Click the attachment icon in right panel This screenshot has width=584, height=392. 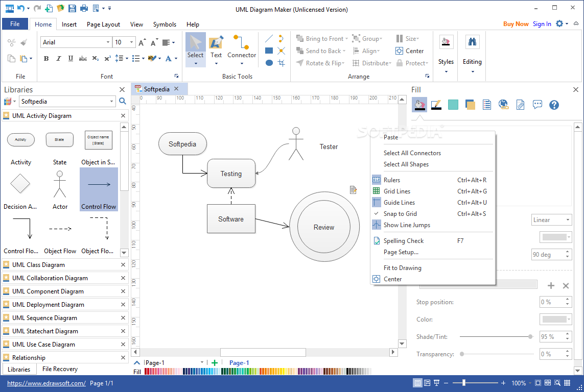(520, 105)
